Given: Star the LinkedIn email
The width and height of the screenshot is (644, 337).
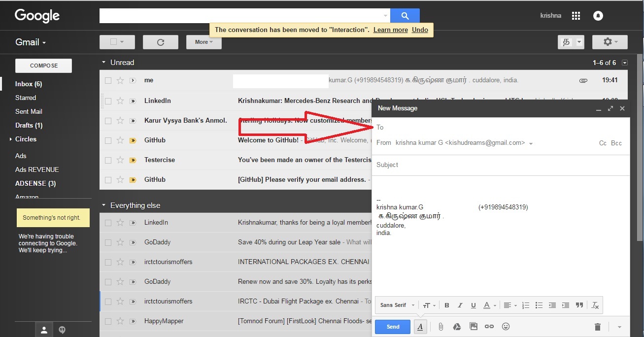Looking at the screenshot, I should [x=120, y=101].
